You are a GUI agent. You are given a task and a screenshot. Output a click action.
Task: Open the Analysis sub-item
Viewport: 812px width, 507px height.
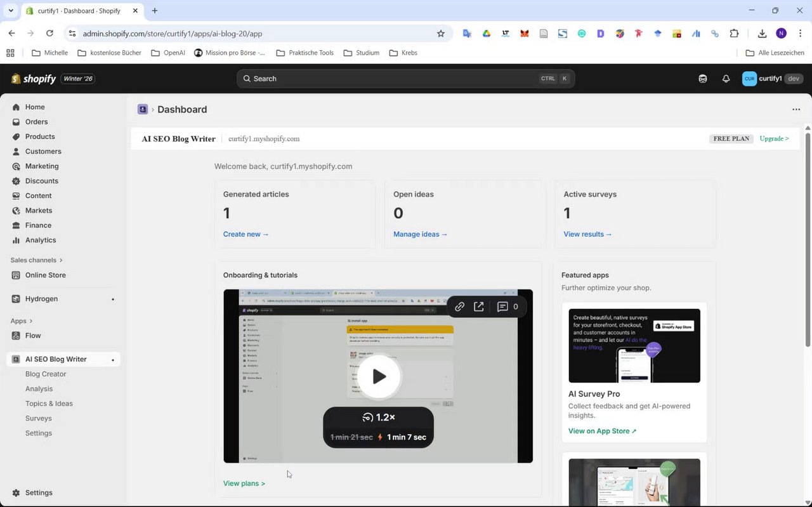[39, 389]
